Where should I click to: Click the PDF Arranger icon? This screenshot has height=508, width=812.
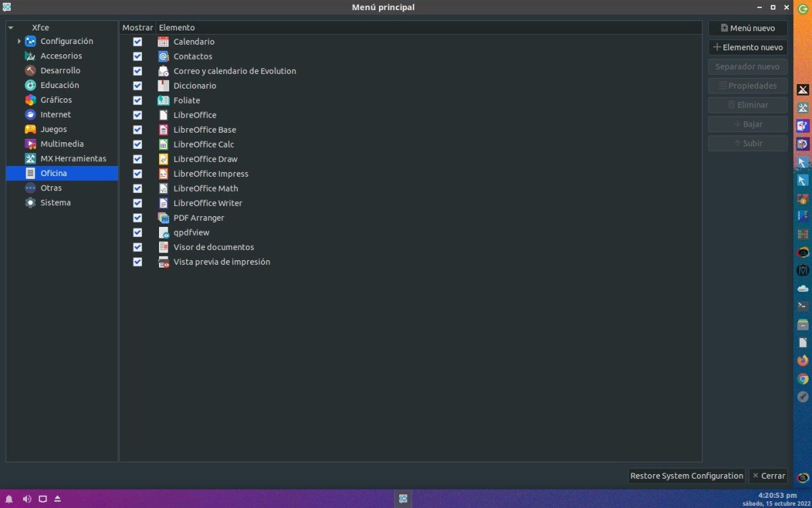tap(163, 218)
